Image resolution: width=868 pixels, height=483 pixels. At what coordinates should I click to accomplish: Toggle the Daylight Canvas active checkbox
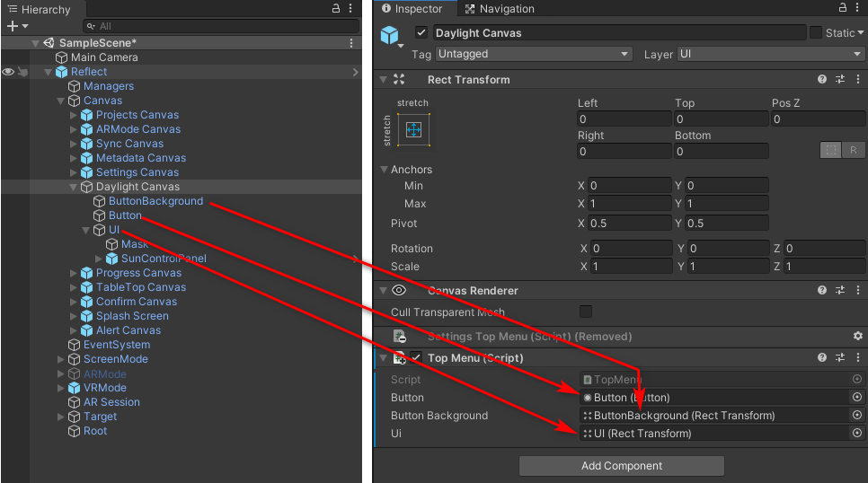421,33
